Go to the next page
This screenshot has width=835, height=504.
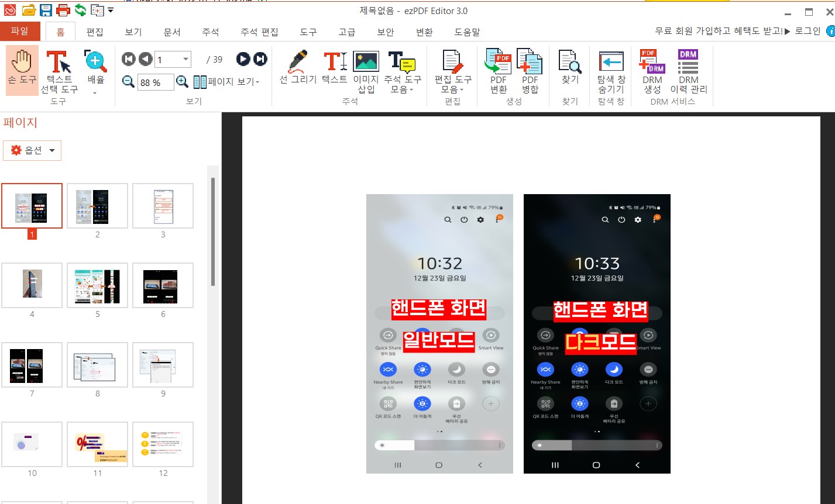point(243,58)
